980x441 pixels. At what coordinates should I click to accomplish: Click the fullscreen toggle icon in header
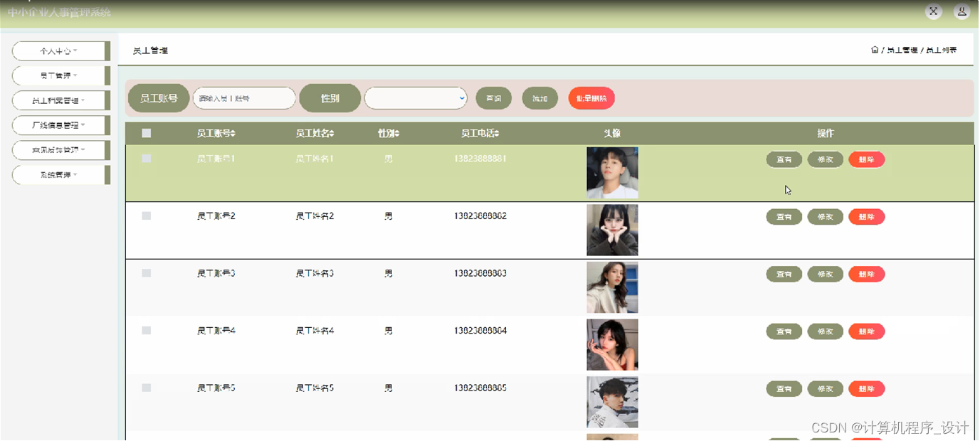point(933,11)
